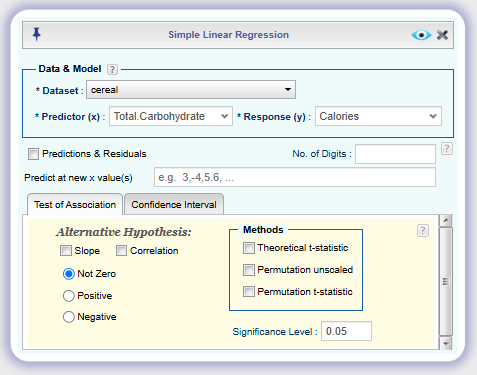Screen dimensions: 477x375
Task: Click the No. of Digits input field
Action: pyautogui.click(x=395, y=154)
